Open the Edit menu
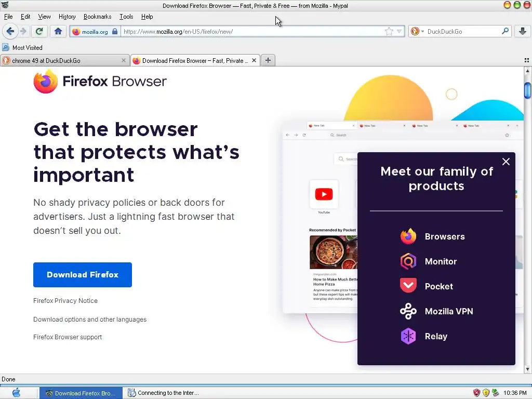Screen dimensions: 532x399 (25, 17)
